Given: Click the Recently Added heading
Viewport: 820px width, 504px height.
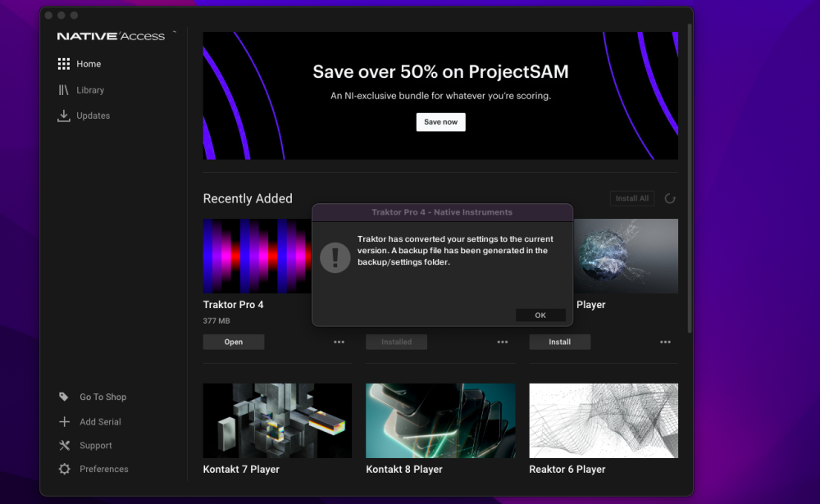Looking at the screenshot, I should [248, 198].
